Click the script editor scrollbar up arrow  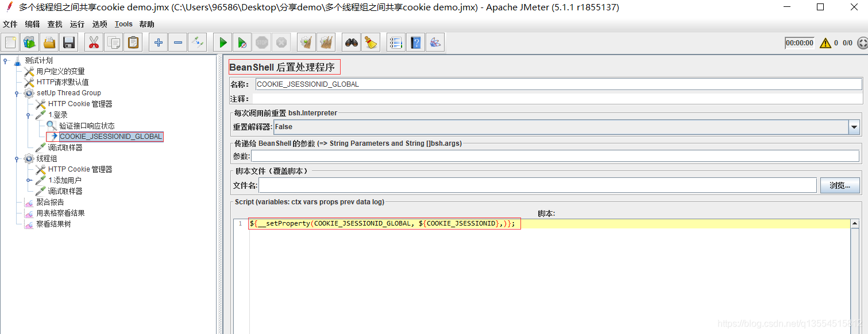(855, 224)
